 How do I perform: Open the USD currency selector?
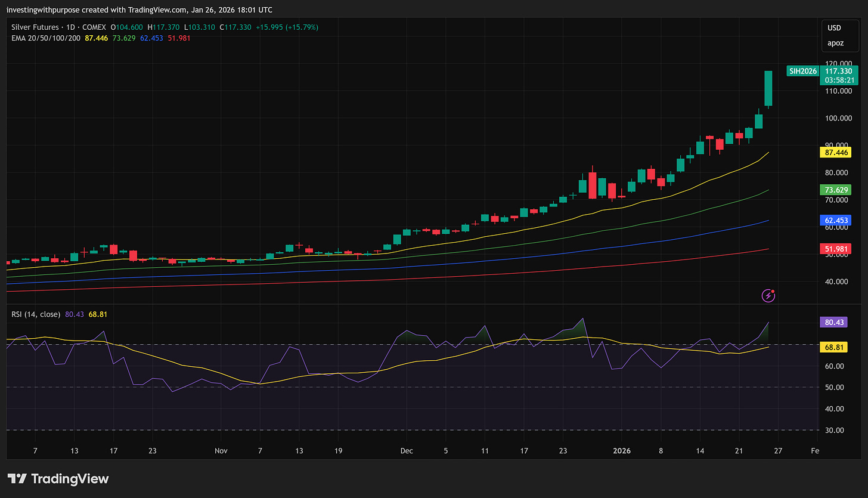(832, 28)
